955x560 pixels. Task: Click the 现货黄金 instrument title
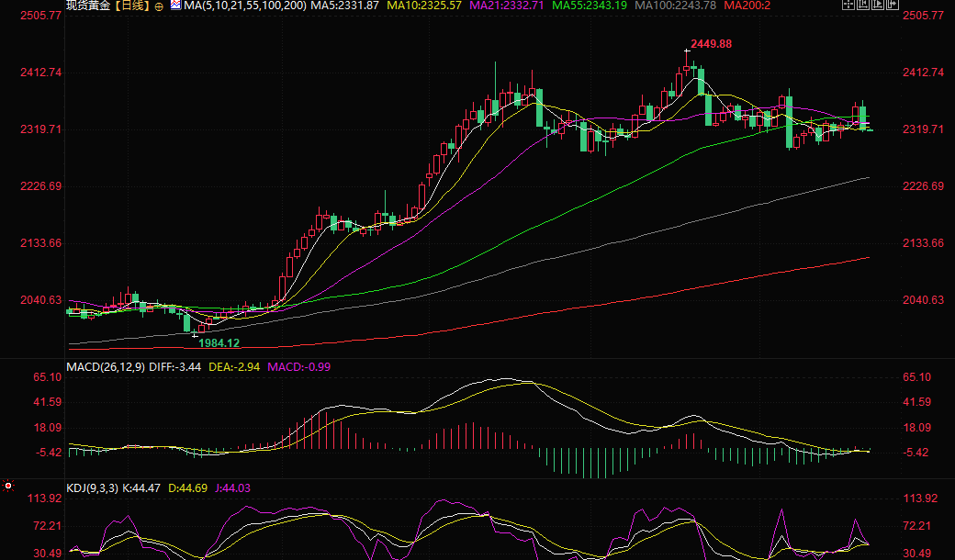89,6
